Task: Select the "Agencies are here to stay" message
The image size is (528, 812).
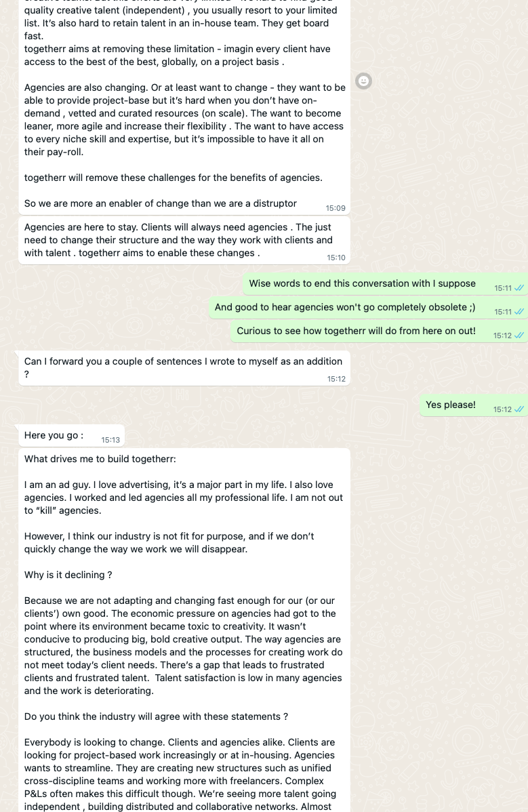Action: tap(178, 240)
